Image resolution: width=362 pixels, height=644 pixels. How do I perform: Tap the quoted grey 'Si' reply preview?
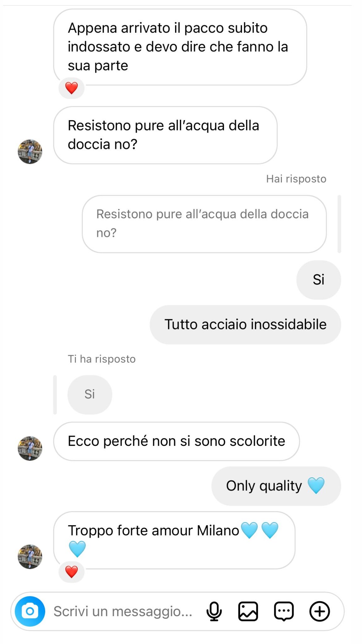coord(90,394)
